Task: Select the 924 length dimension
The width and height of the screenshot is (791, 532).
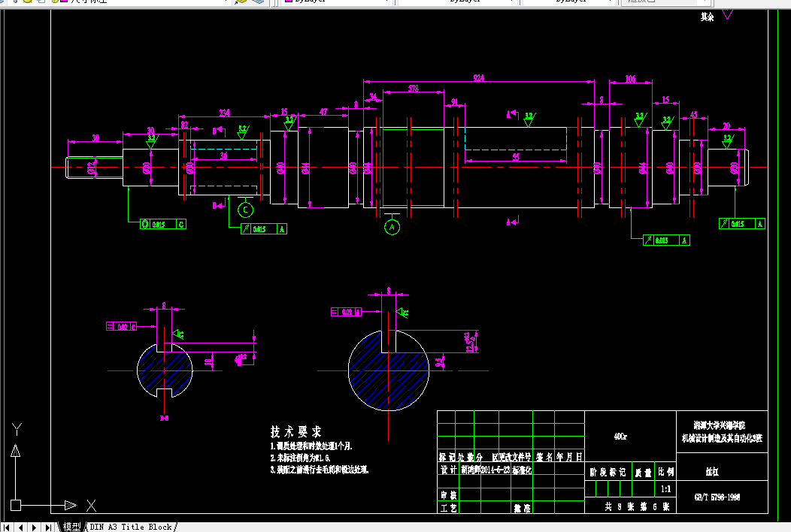Action: (479, 78)
